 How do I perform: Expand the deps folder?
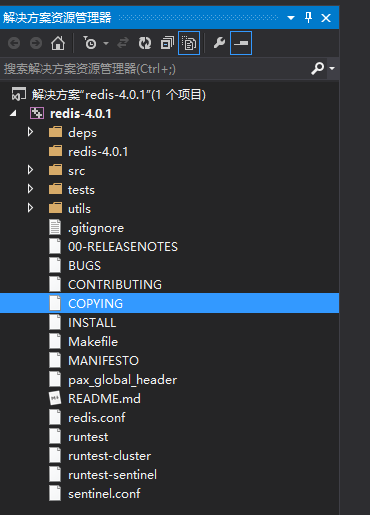[30, 132]
